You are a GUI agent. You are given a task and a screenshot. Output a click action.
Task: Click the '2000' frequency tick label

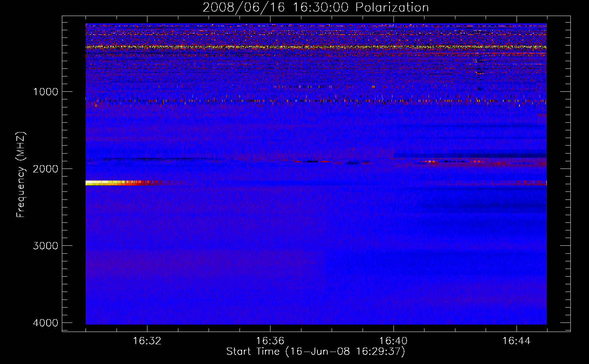[x=46, y=169]
